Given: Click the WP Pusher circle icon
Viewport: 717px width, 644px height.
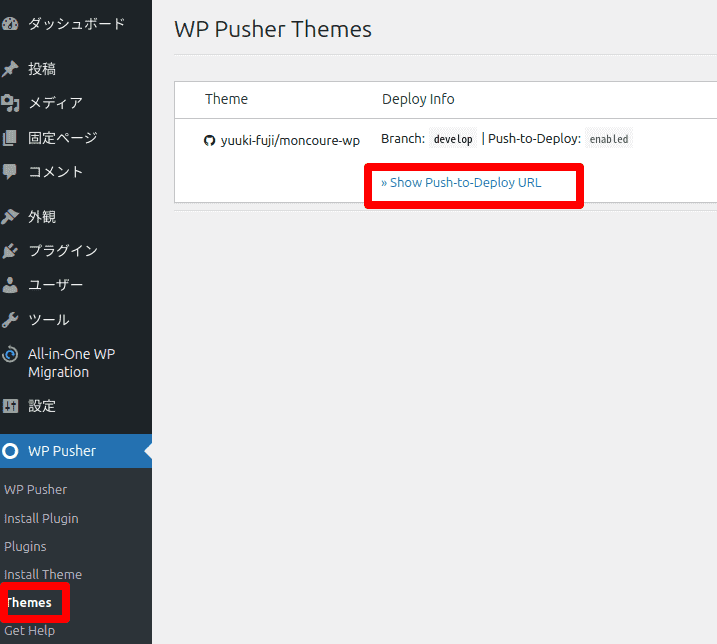Looking at the screenshot, I should point(10,451).
